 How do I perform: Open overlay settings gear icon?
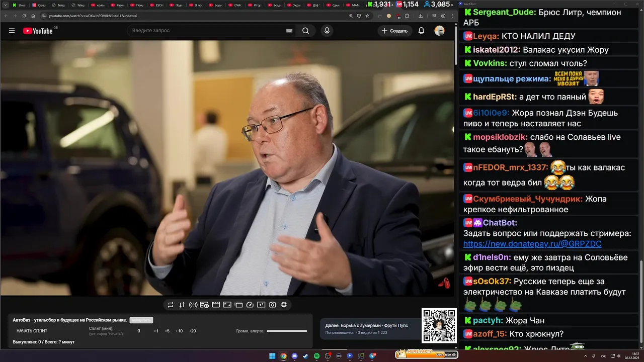click(284, 305)
